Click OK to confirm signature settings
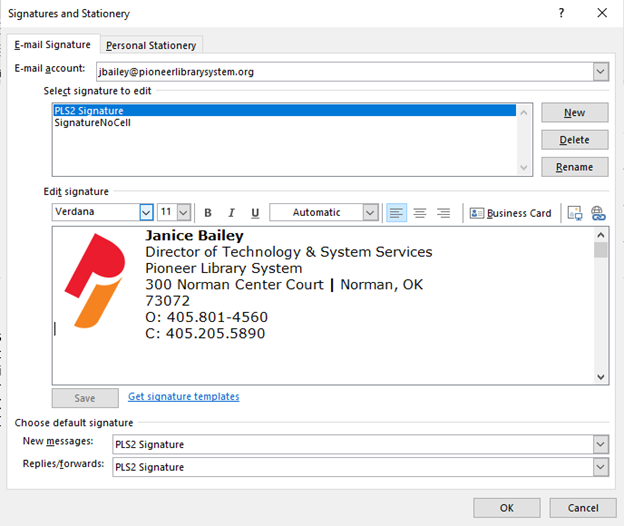This screenshot has height=526, width=624. [507, 508]
